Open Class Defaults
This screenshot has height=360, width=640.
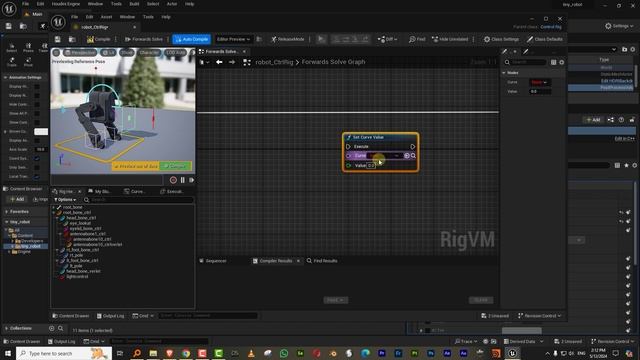click(544, 39)
